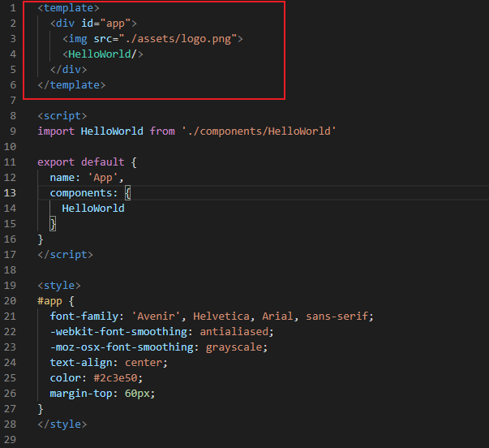Click HelloWorld identifier in the import statement

pos(112,131)
